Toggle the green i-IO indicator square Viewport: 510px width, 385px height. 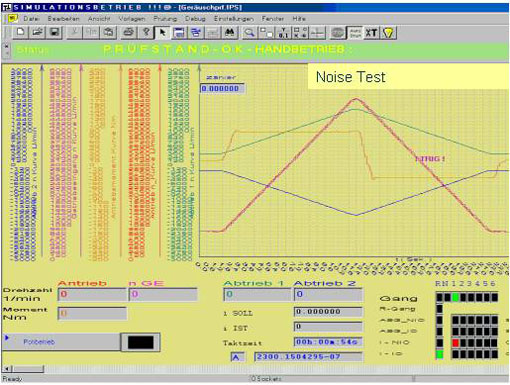click(440, 354)
